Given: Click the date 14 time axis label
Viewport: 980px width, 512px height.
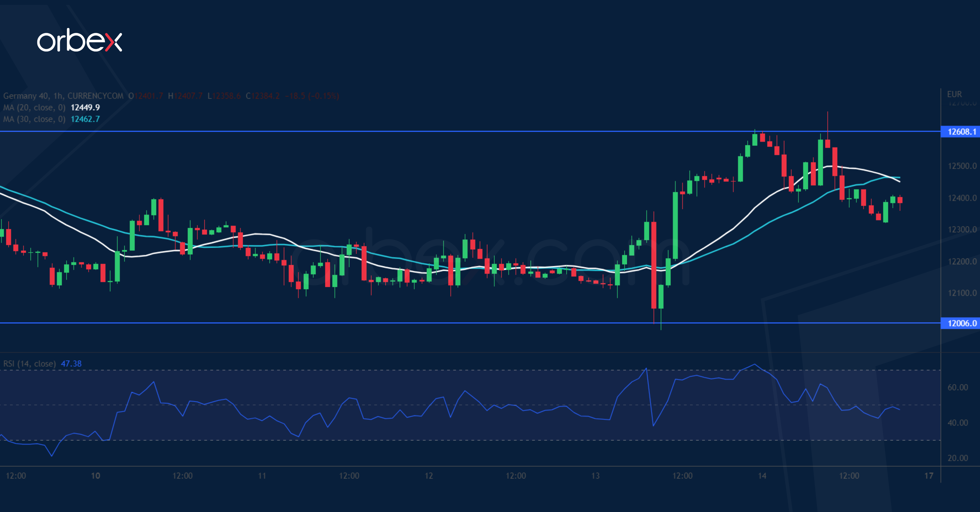Looking at the screenshot, I should click(x=762, y=476).
